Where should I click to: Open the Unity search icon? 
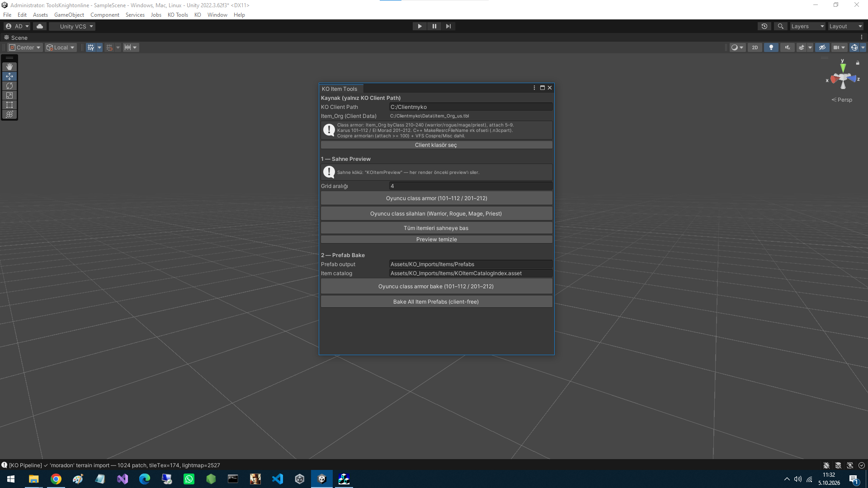(x=780, y=26)
